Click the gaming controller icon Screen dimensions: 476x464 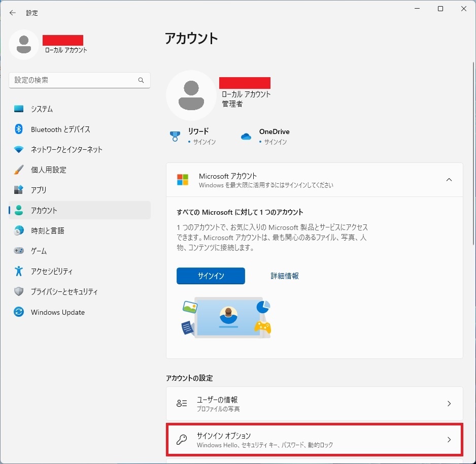coord(18,250)
